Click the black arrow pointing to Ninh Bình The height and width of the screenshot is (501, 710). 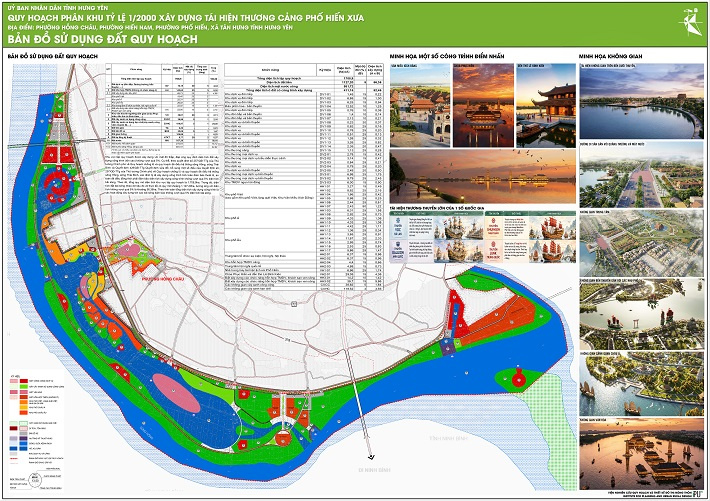point(371,457)
